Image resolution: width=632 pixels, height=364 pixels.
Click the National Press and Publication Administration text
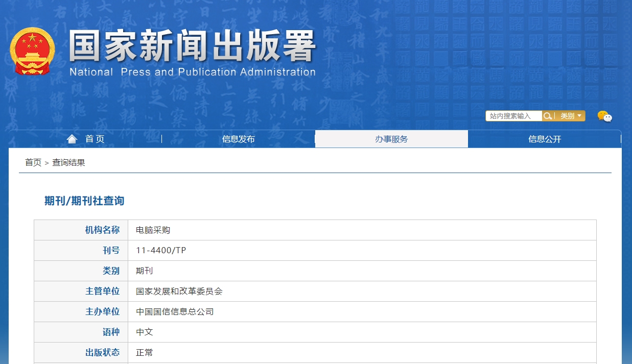(x=192, y=72)
